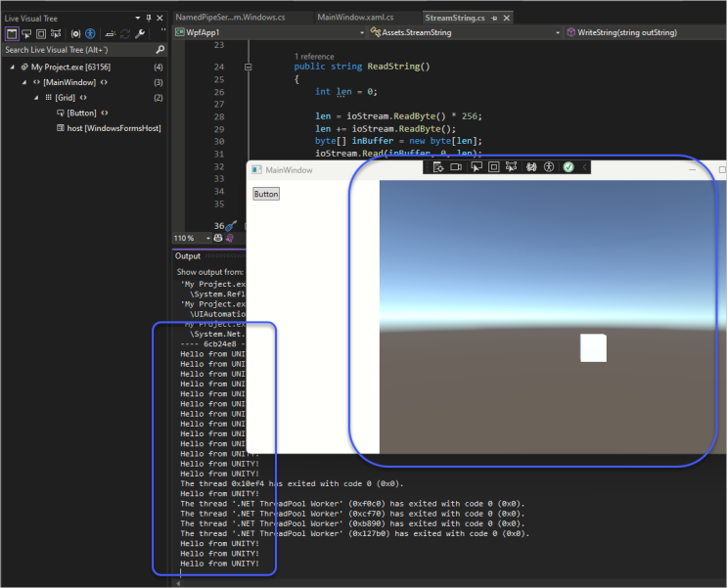This screenshot has width=727, height=588.
Task: Toggle Display layout adorners in Live Visual Tree
Action: [41, 33]
